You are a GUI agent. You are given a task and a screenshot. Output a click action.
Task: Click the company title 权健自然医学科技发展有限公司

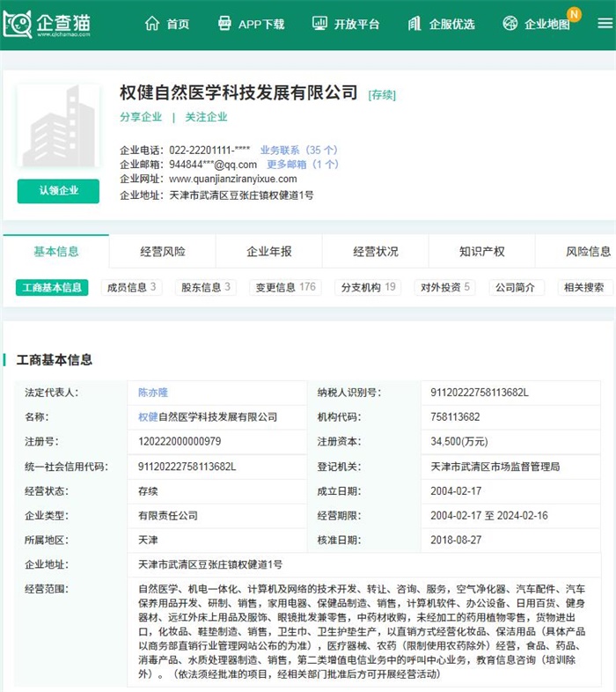[x=238, y=92]
